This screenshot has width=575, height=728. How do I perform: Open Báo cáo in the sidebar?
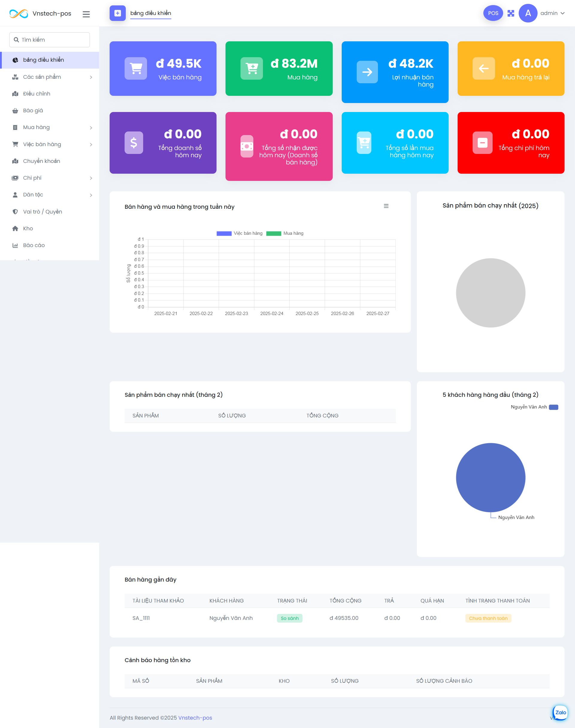[34, 245]
